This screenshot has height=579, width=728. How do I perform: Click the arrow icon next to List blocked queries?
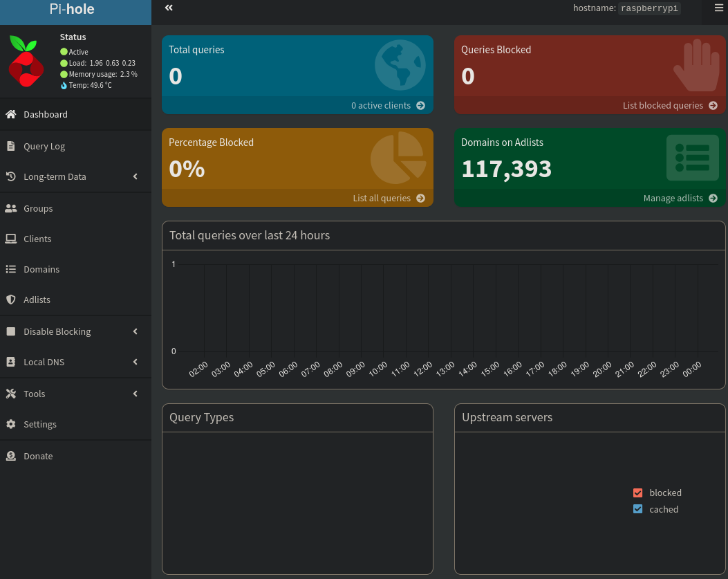[x=713, y=106]
